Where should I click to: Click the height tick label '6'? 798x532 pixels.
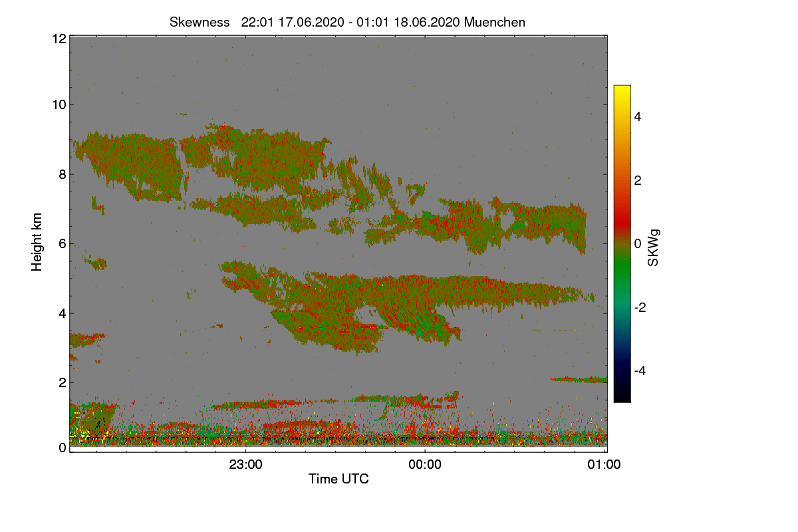62,243
